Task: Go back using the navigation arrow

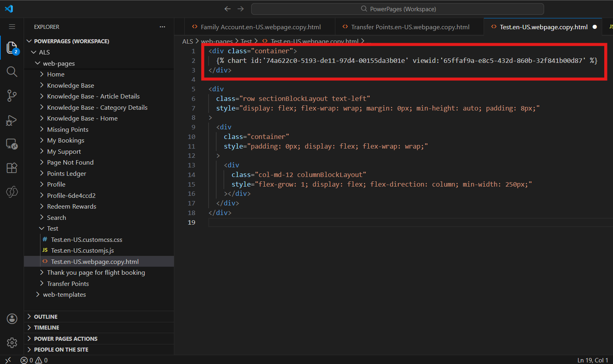Action: (x=228, y=9)
